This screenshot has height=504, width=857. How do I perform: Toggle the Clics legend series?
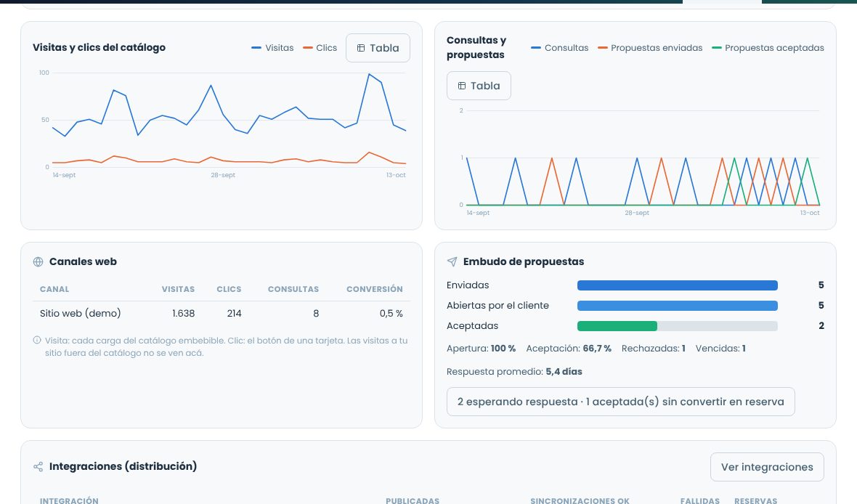[320, 48]
